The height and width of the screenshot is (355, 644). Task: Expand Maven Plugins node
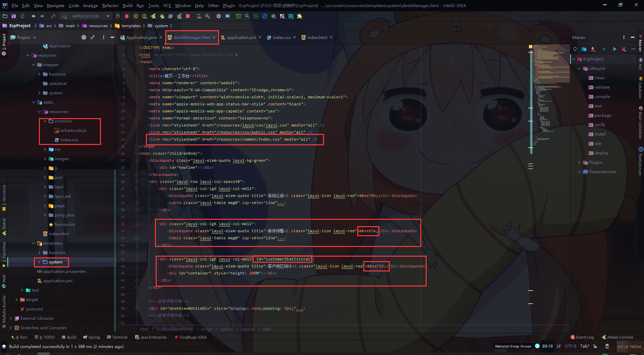coord(579,162)
